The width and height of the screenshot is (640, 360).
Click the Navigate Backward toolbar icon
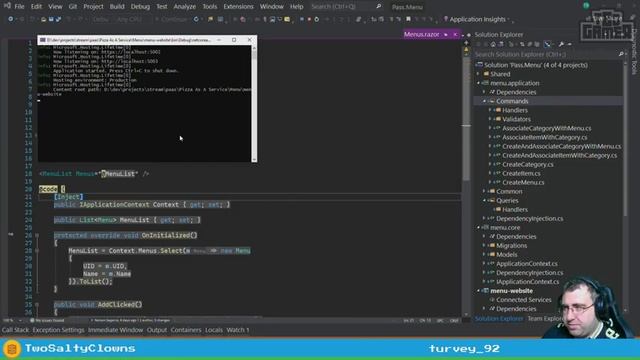(11, 19)
